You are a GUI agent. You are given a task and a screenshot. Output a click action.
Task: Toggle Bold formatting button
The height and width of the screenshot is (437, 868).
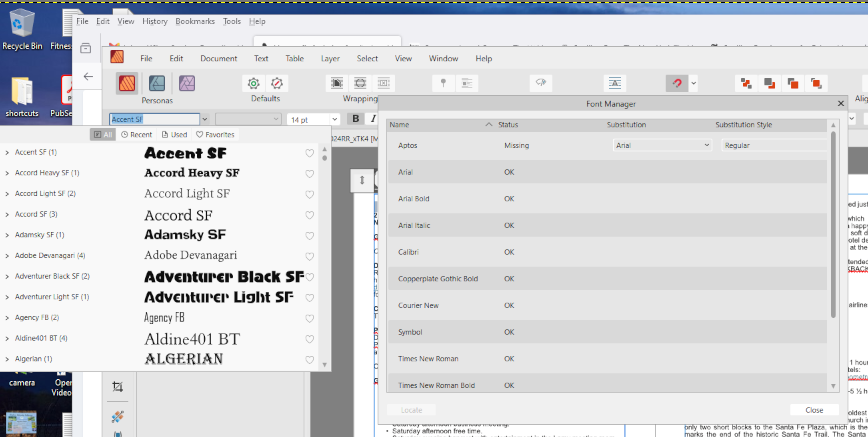(355, 119)
